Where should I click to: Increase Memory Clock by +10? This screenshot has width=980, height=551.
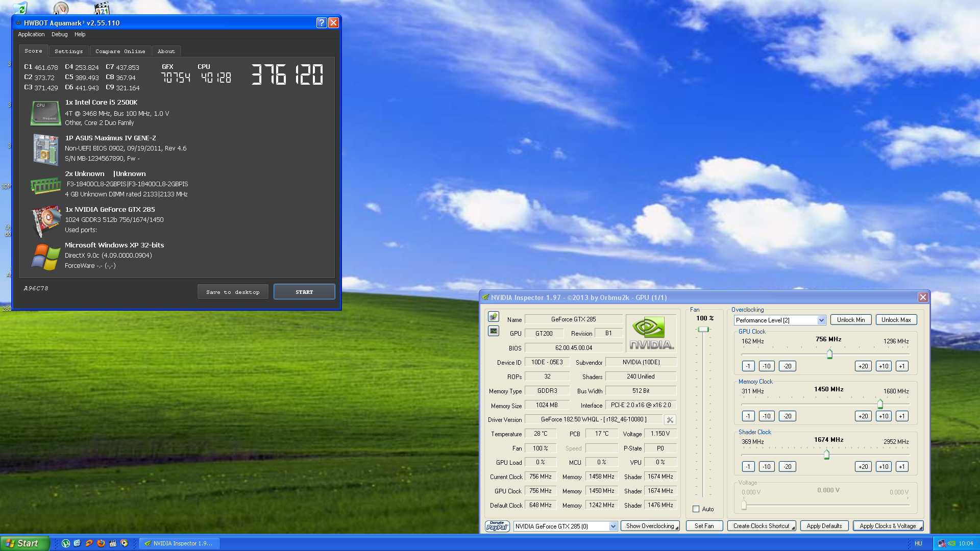(884, 416)
